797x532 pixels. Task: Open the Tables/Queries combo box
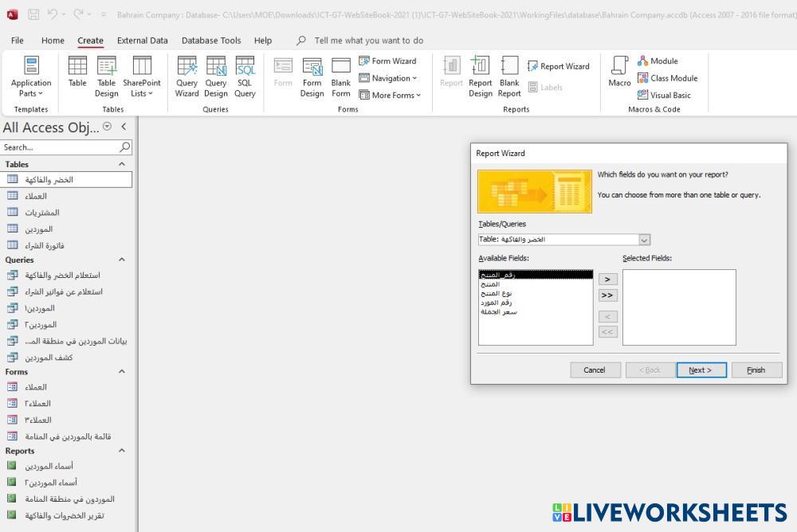coord(644,240)
